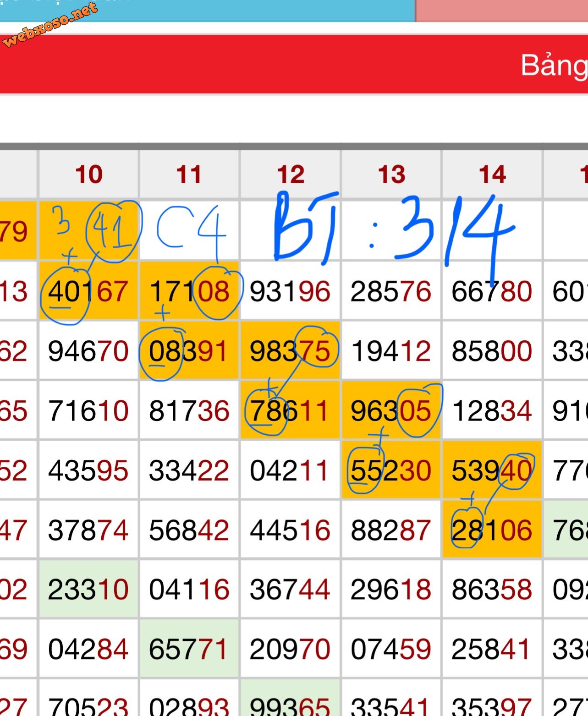Switch to the pink tab at top right
Viewport: 588px width, 716px height.
(501, 10)
